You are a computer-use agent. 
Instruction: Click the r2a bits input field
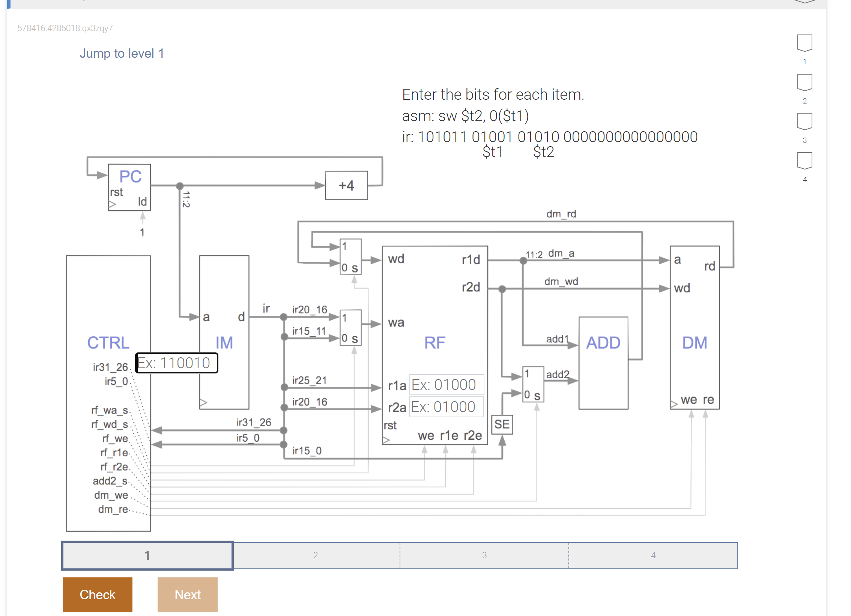pos(446,407)
